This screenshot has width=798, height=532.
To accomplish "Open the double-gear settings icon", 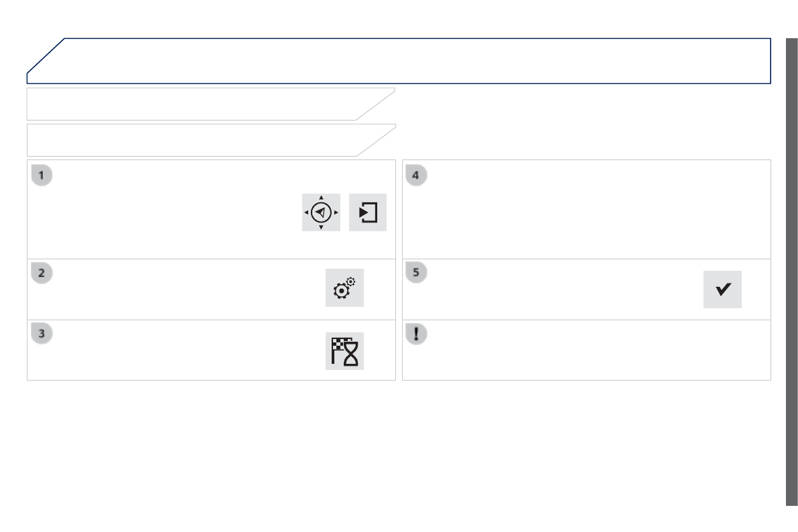I will (344, 288).
